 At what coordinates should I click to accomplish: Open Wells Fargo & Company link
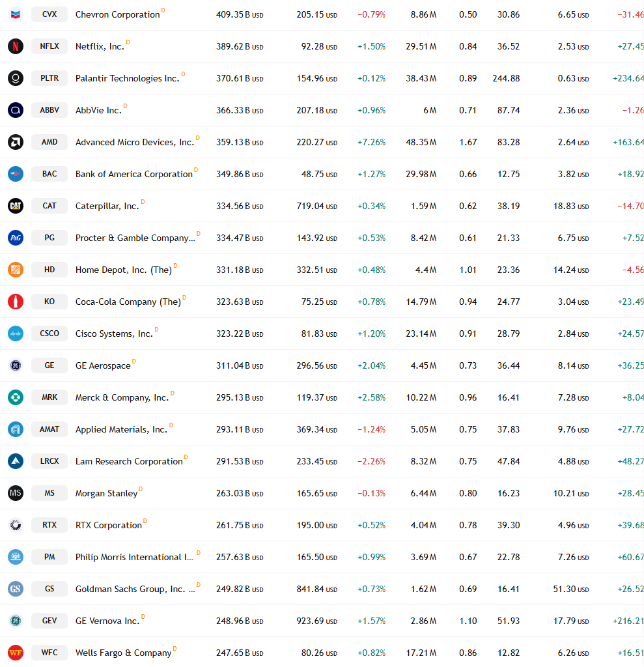[123, 653]
